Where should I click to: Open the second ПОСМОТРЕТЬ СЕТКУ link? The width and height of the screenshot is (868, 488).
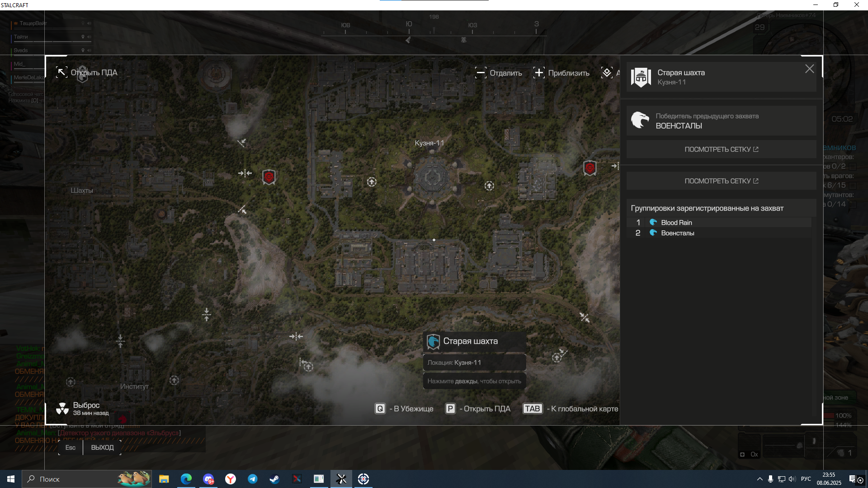[x=721, y=181]
